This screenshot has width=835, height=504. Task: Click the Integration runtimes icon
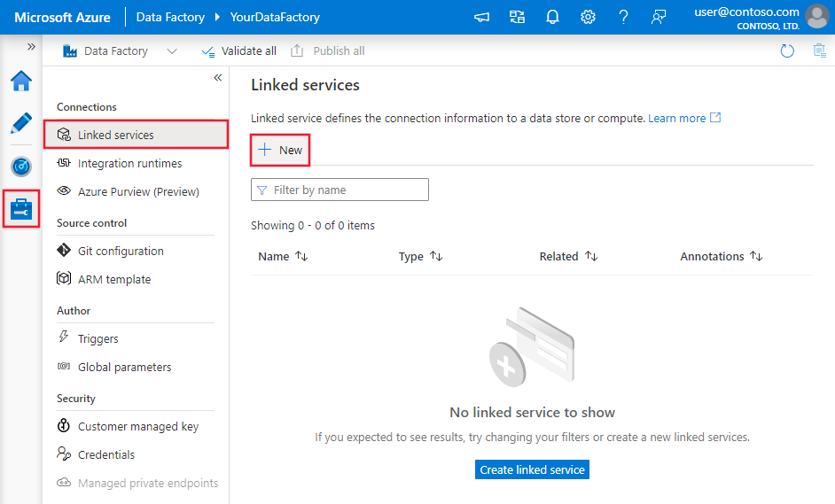[64, 163]
